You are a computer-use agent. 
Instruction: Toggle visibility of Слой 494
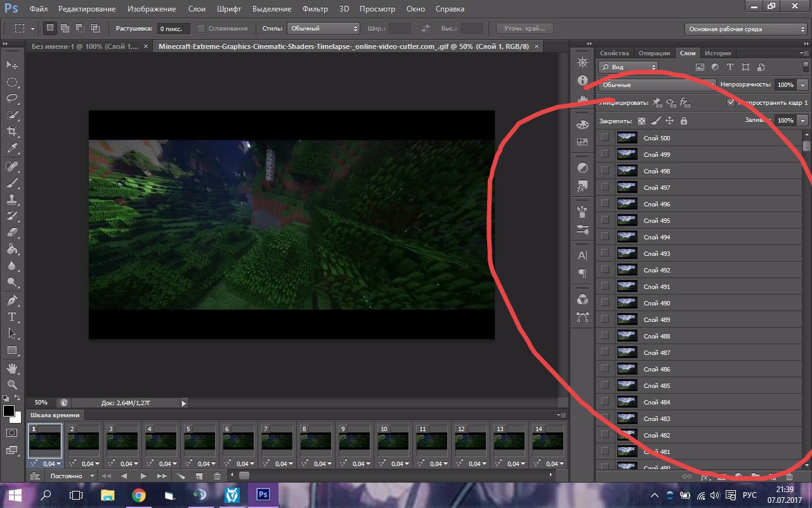[x=605, y=237]
